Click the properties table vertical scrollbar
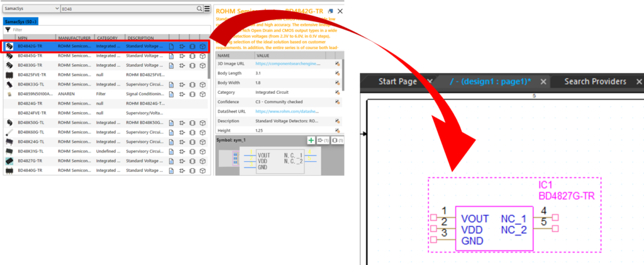The height and width of the screenshot is (265, 644). point(343,75)
